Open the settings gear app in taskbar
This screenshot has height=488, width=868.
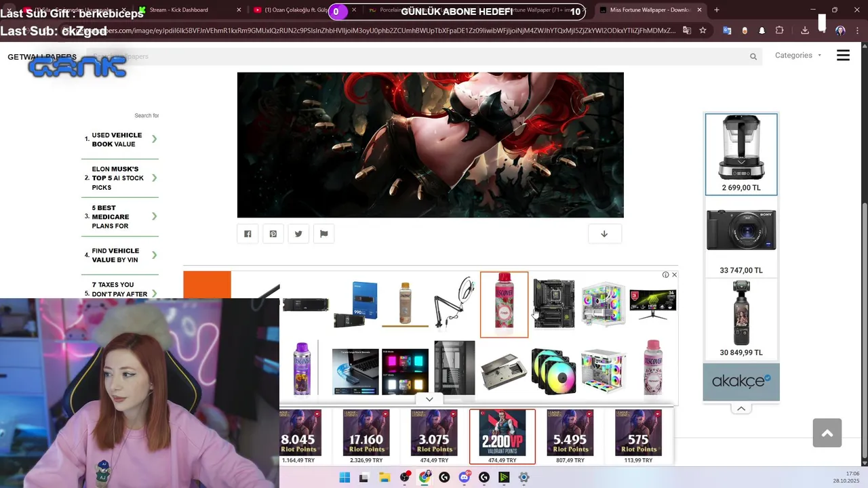[x=524, y=477]
